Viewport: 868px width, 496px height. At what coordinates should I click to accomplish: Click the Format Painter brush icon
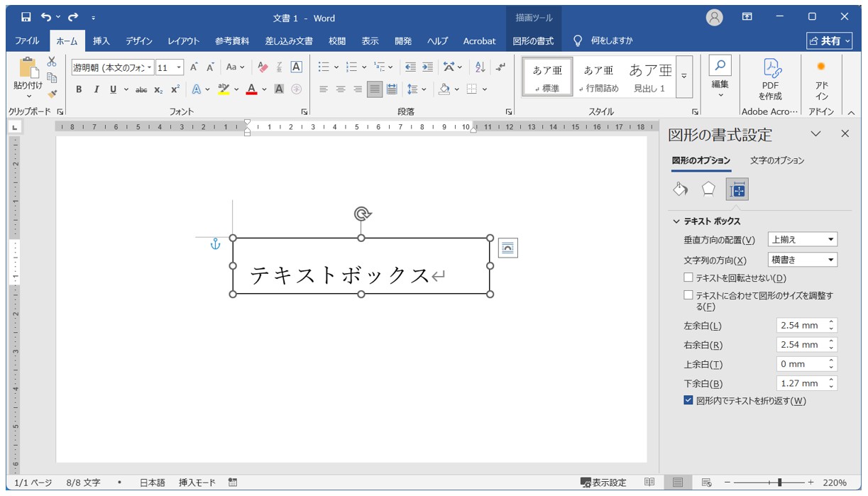coord(52,93)
